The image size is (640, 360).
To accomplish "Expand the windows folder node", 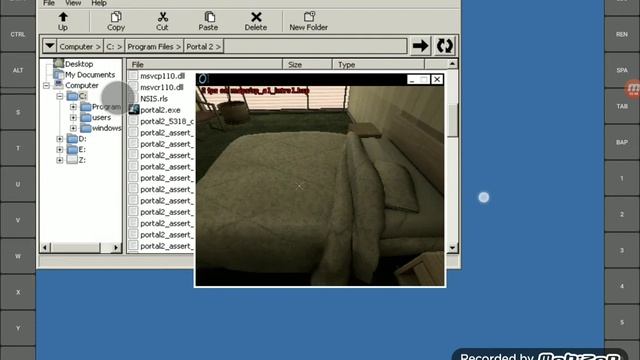I will pyautogui.click(x=73, y=128).
